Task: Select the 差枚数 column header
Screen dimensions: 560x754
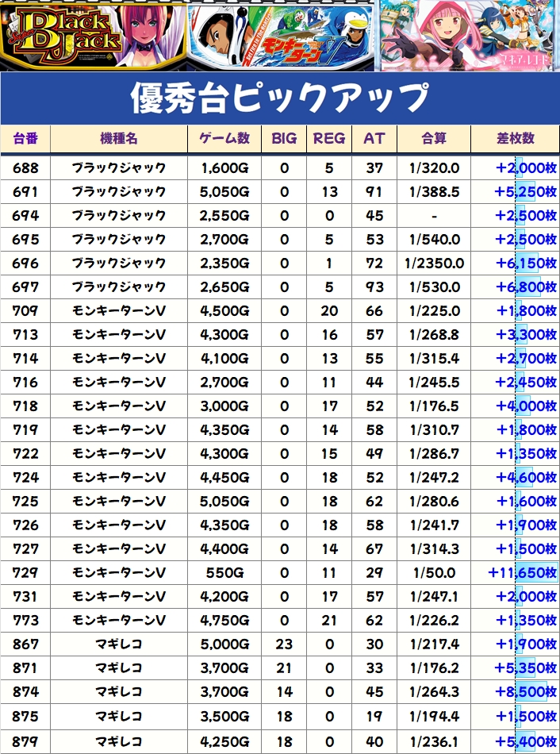Action: (x=516, y=139)
